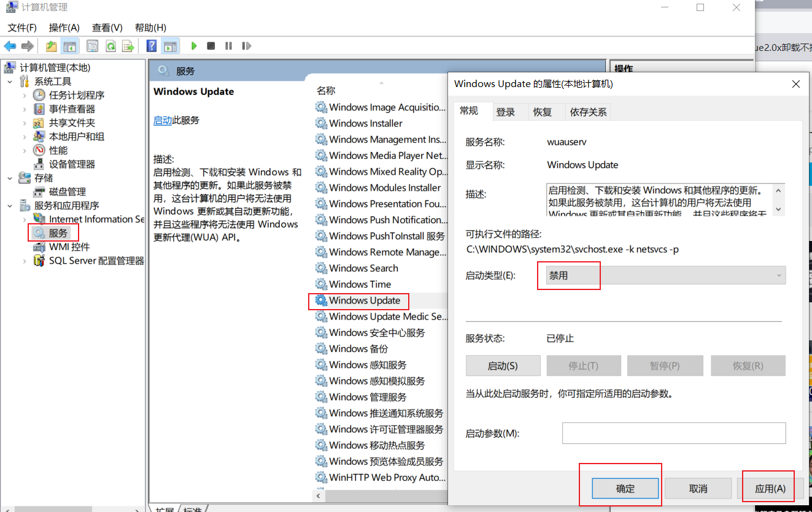Viewport: 812px width, 512px height.
Task: Expand the 本地用户和组 node
Action: click(25, 137)
